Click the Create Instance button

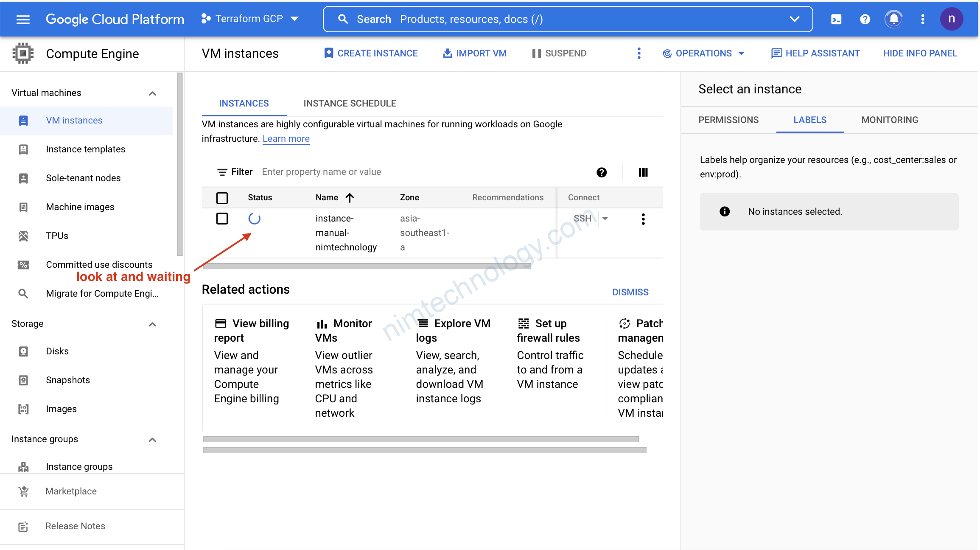click(x=371, y=53)
